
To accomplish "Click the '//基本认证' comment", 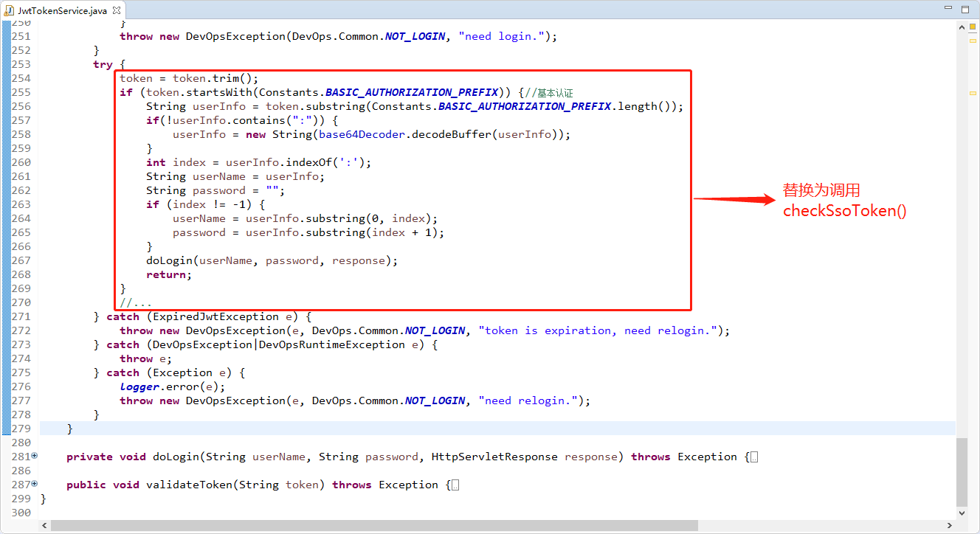I will [549, 93].
